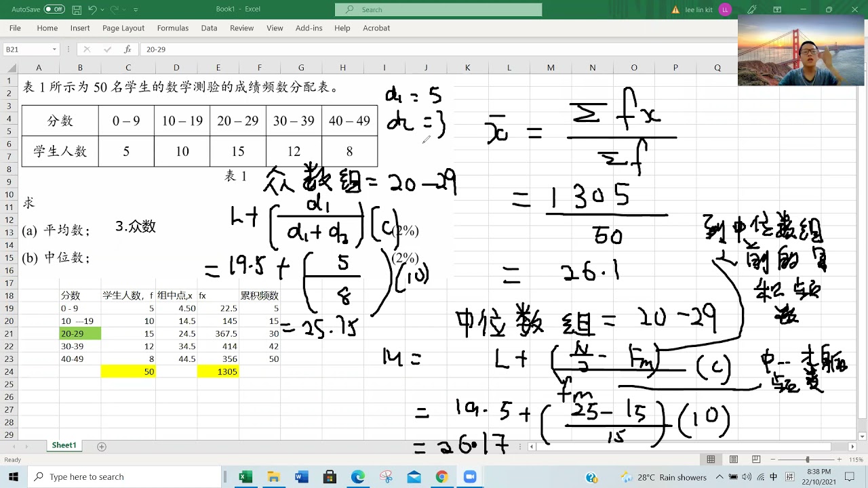Click the warning icon beside account name
Image resolution: width=868 pixels, height=488 pixels.
pyautogui.click(x=675, y=10)
